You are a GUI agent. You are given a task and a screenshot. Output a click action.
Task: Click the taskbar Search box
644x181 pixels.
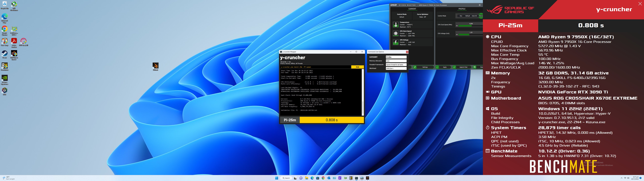pos(286,178)
